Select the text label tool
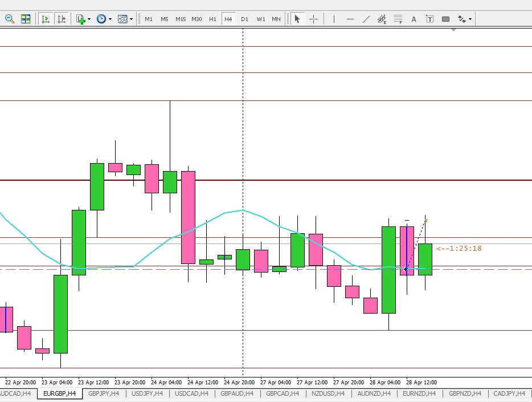 [x=429, y=19]
